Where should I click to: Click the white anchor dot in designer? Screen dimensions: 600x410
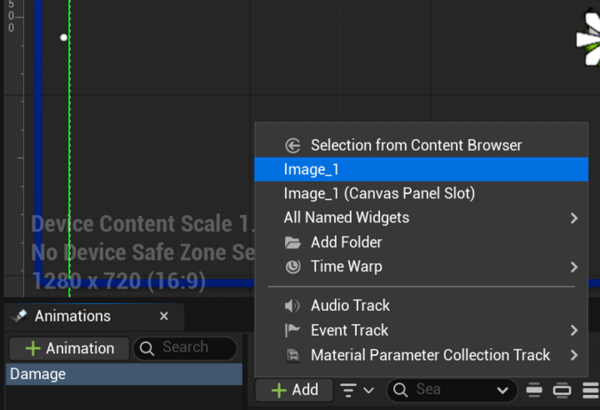(x=64, y=38)
